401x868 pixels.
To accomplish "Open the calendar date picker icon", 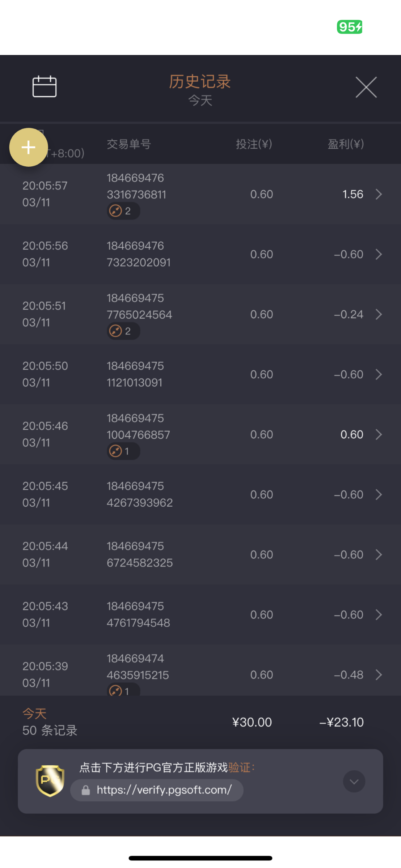I will (45, 87).
